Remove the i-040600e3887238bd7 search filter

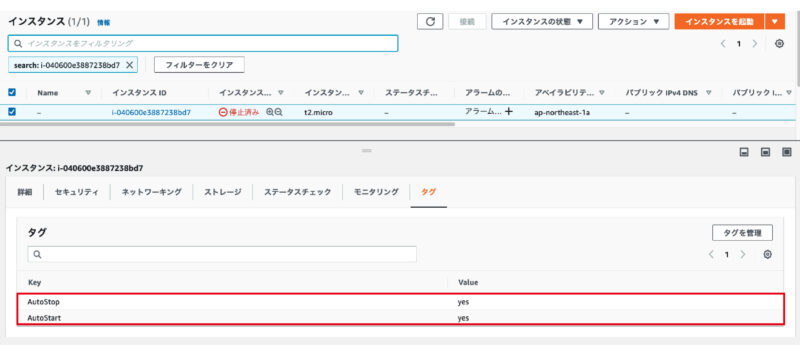130,65
